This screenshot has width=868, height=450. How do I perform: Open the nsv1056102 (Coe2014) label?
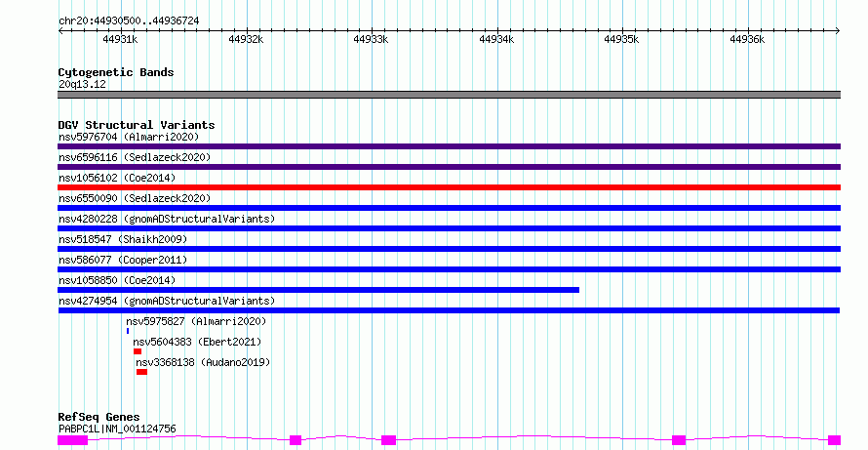tap(117, 178)
